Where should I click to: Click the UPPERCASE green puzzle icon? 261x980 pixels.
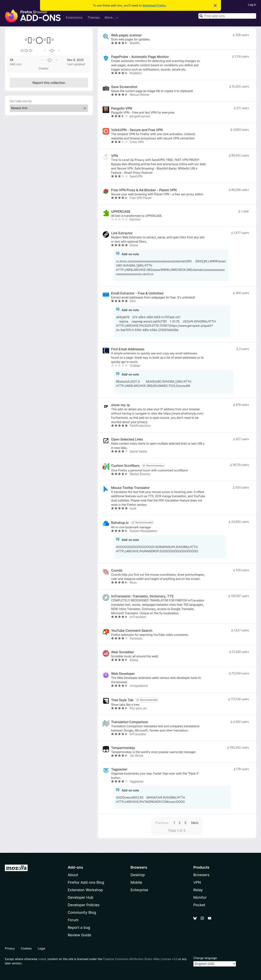tap(106, 213)
